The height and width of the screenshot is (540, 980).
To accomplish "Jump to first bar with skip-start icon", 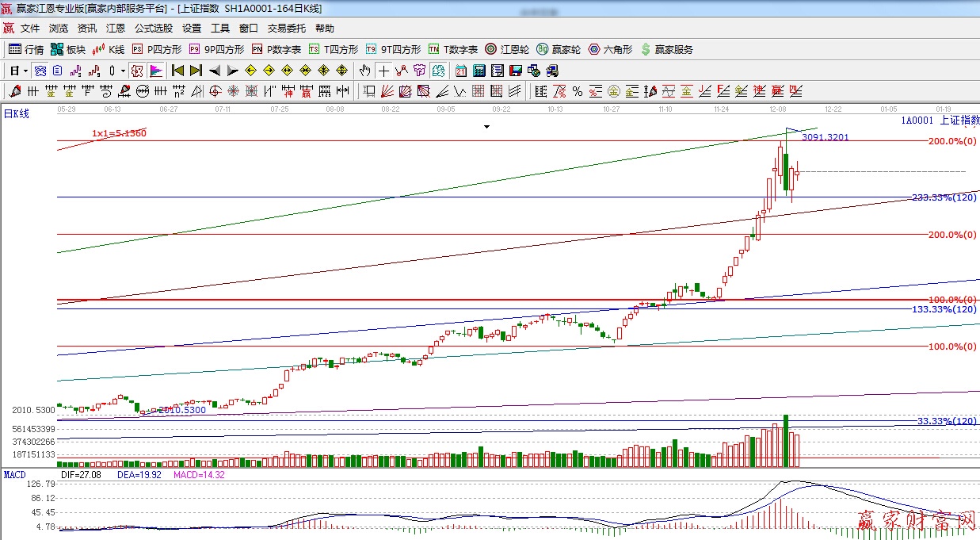I will [177, 71].
